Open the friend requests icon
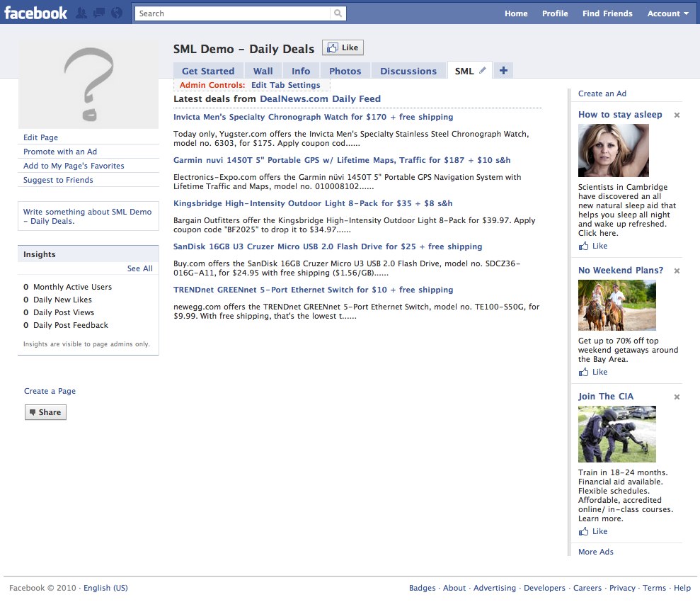 point(81,13)
